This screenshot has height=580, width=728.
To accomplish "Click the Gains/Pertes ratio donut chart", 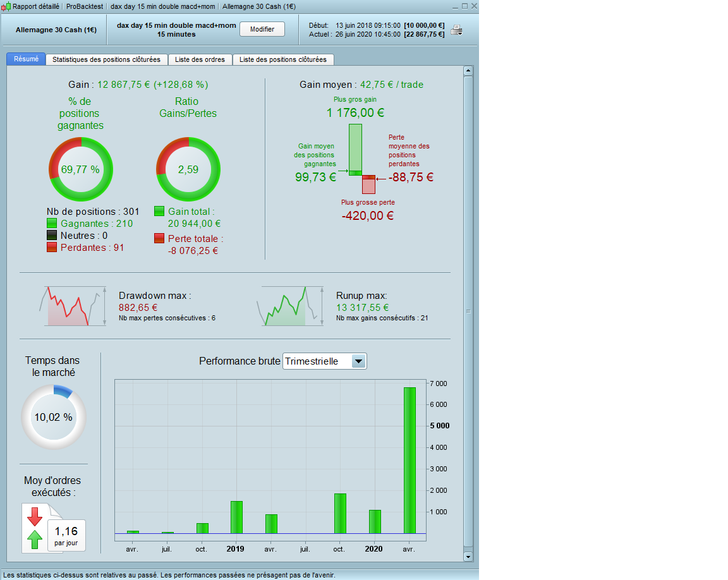I will tap(188, 169).
